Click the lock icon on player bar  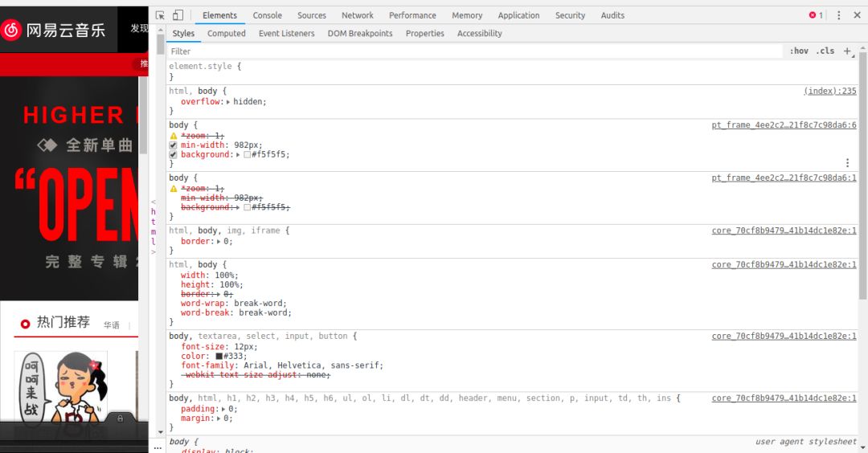(120, 418)
